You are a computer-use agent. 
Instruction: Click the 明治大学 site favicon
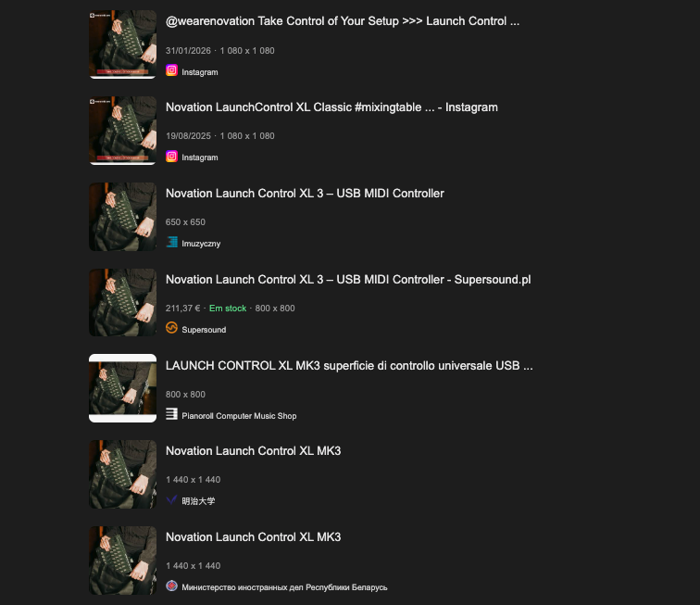click(171, 500)
